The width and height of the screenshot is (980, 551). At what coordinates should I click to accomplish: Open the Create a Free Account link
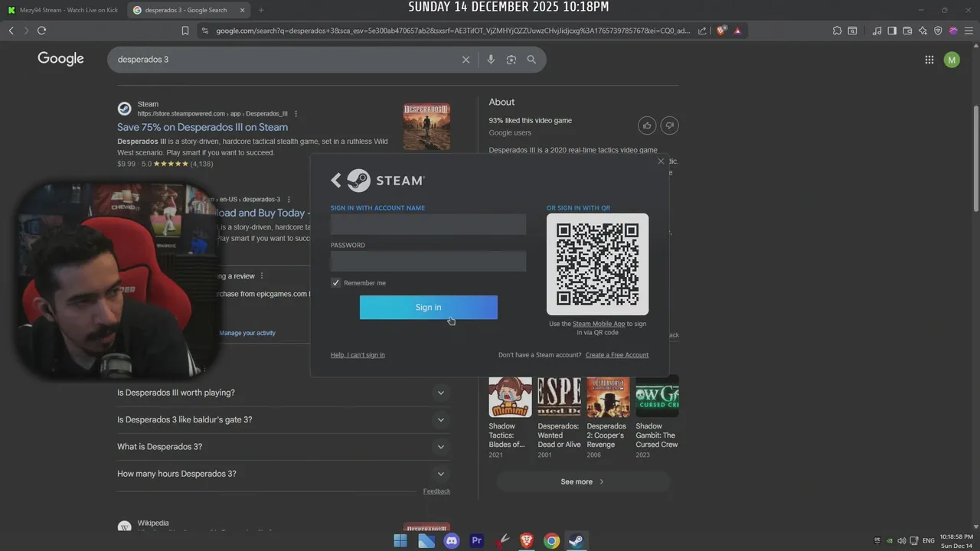(x=617, y=355)
